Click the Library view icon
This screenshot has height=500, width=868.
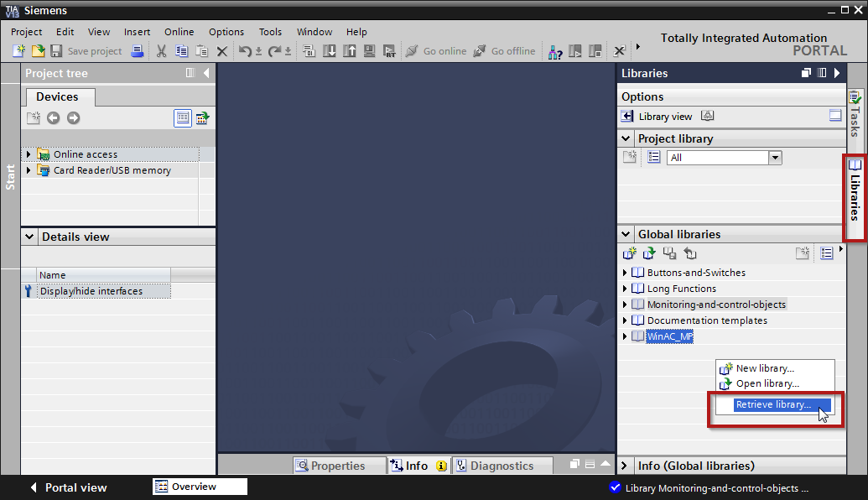(x=626, y=117)
